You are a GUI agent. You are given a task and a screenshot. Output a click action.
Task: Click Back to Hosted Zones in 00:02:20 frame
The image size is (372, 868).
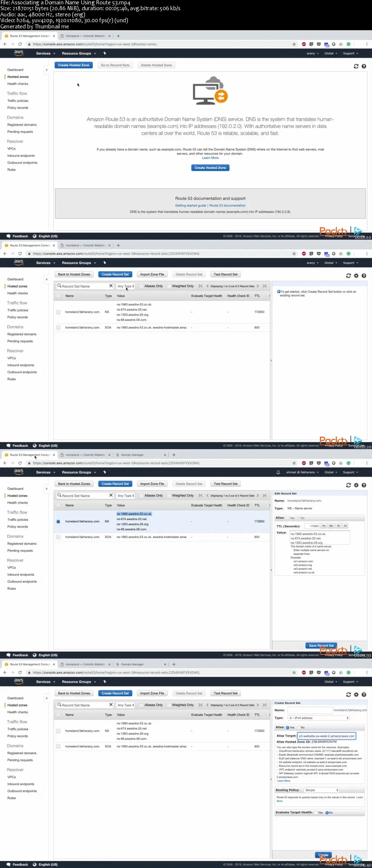click(74, 275)
